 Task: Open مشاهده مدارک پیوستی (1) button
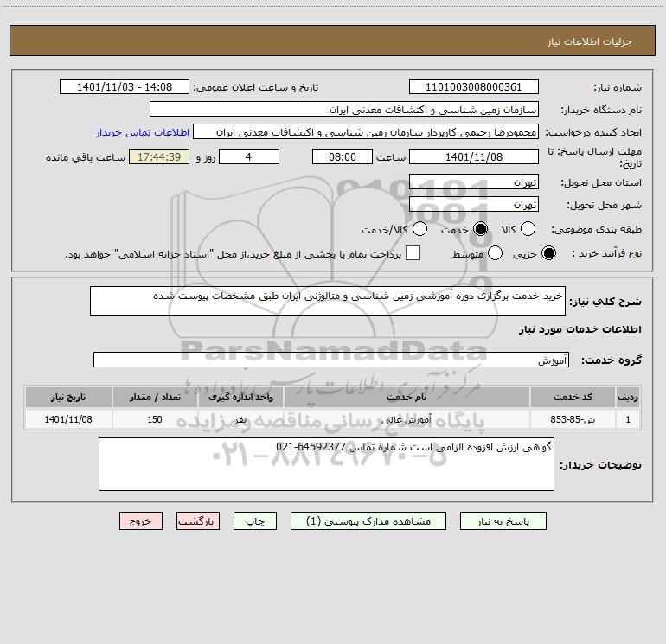coord(368,521)
